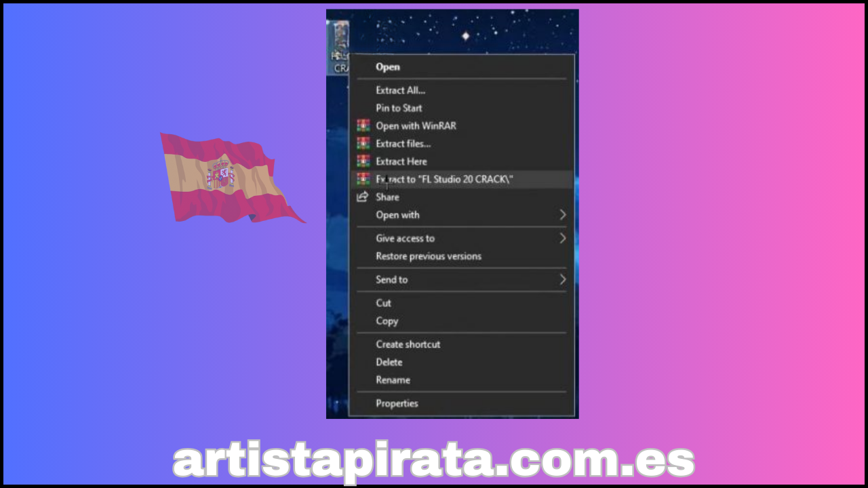Select the Extract All... menu entry

click(400, 90)
